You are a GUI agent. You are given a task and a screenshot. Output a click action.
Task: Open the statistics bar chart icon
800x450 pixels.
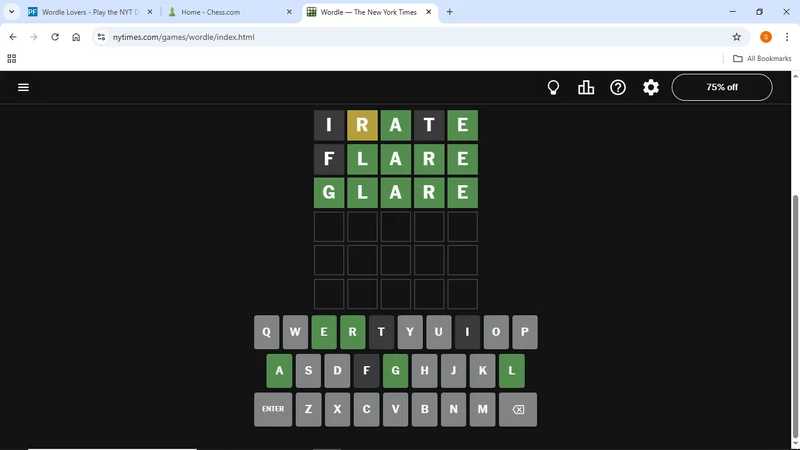(x=586, y=87)
